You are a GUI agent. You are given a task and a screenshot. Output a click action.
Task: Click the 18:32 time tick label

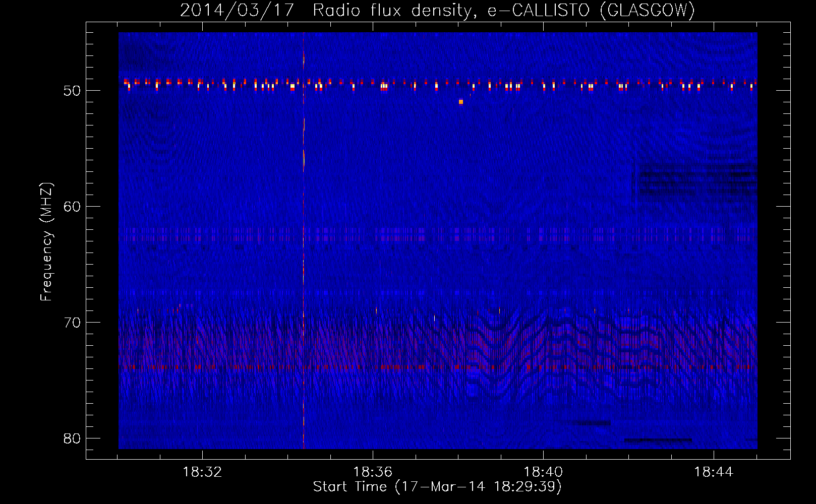[x=202, y=472]
